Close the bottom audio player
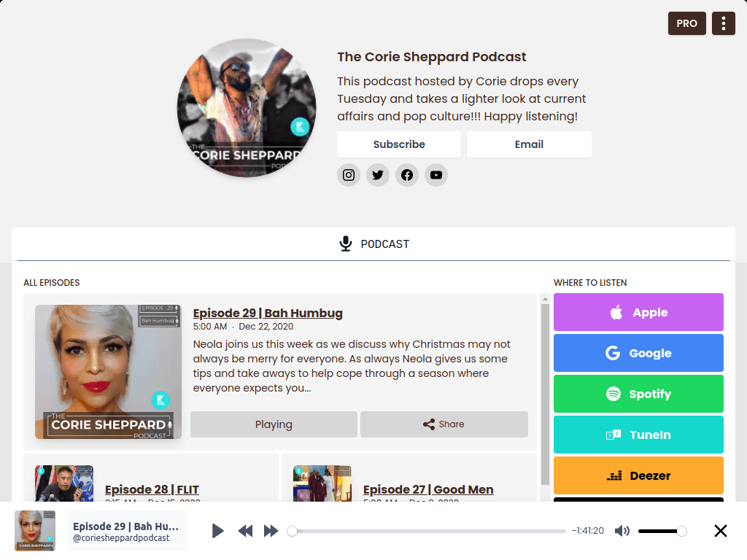This screenshot has width=747, height=560. [x=720, y=531]
